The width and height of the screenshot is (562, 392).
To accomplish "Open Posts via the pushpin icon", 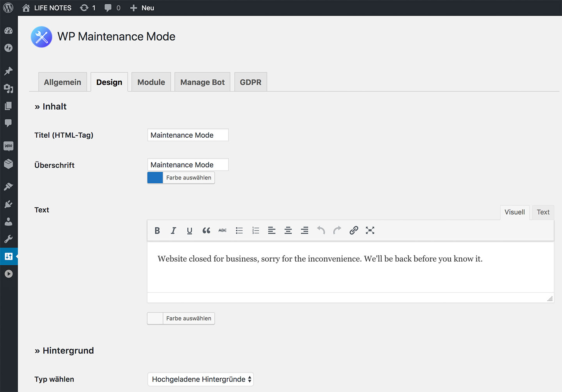I will coord(9,71).
